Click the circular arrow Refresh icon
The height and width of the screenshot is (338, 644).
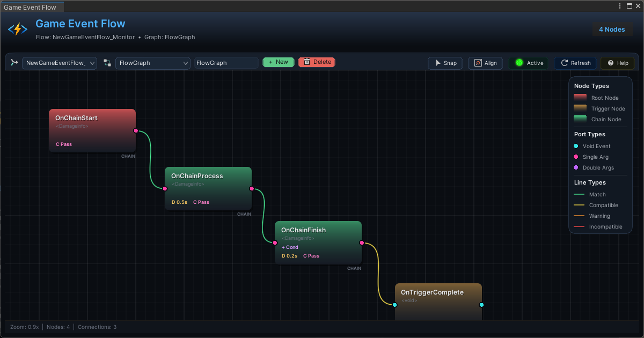pos(565,63)
